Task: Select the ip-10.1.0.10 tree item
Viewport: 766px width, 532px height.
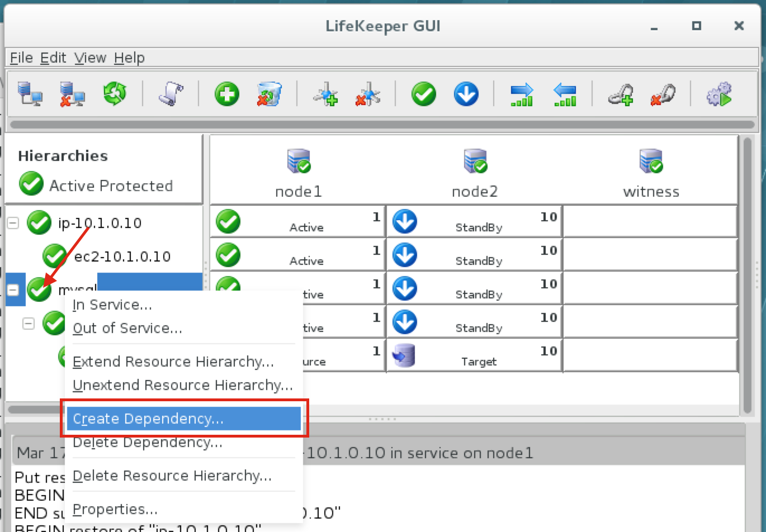Action: point(100,223)
